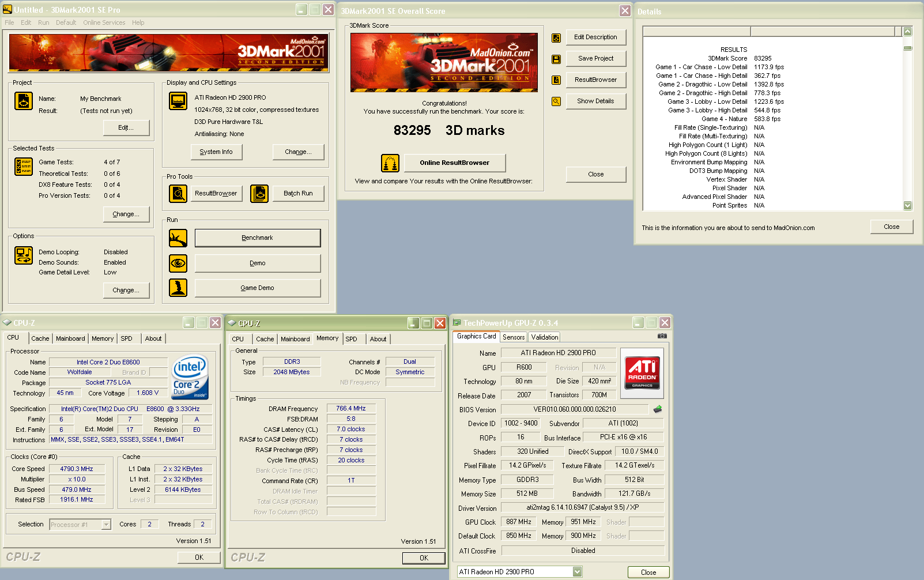Click the 3DMark2001 title bar app icon

[7, 9]
